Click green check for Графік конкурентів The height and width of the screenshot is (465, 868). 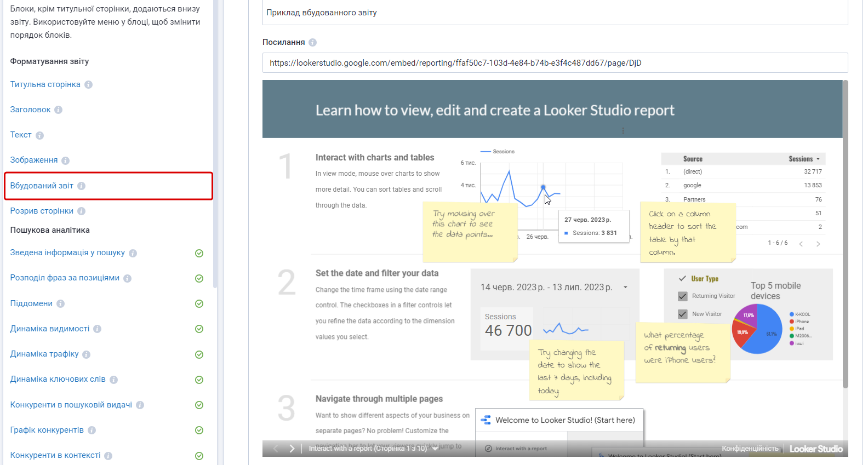[x=199, y=430]
